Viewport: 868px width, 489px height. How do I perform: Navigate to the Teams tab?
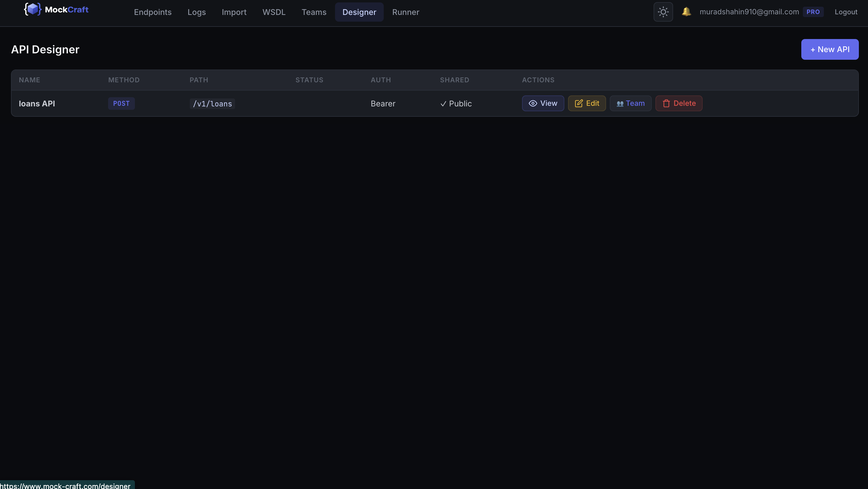click(x=314, y=12)
